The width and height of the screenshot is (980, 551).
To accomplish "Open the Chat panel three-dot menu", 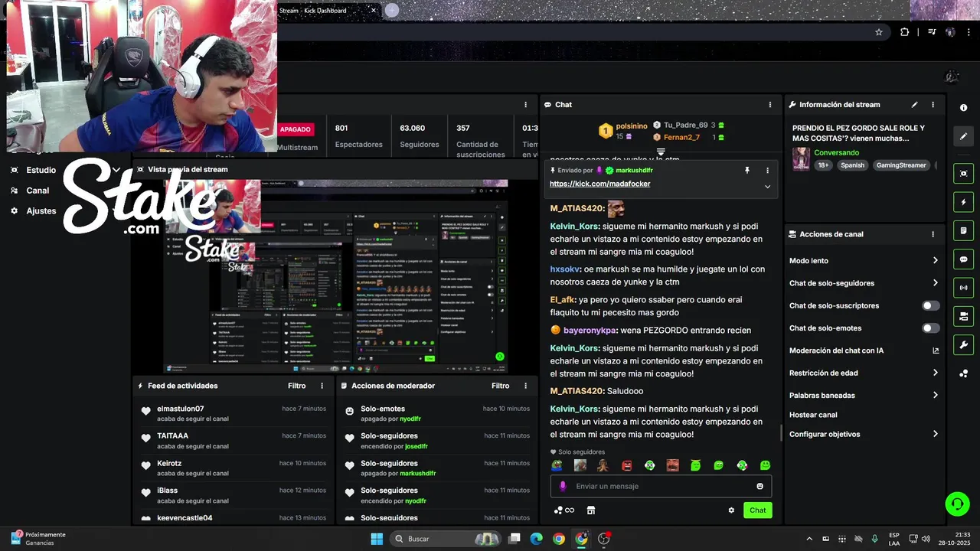I will pos(770,105).
